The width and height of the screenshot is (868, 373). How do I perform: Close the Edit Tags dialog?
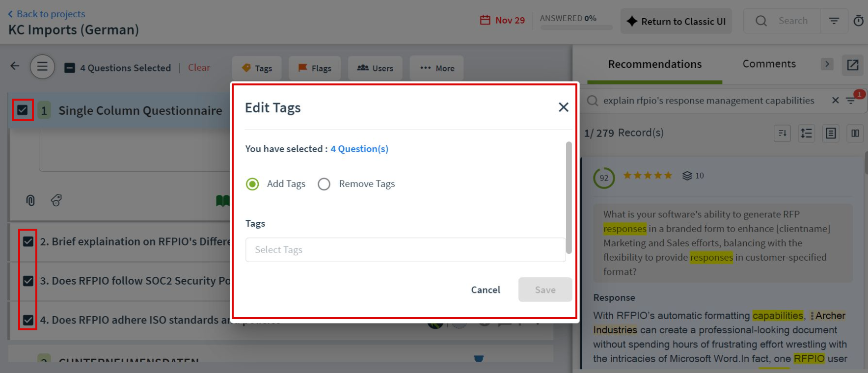click(564, 107)
